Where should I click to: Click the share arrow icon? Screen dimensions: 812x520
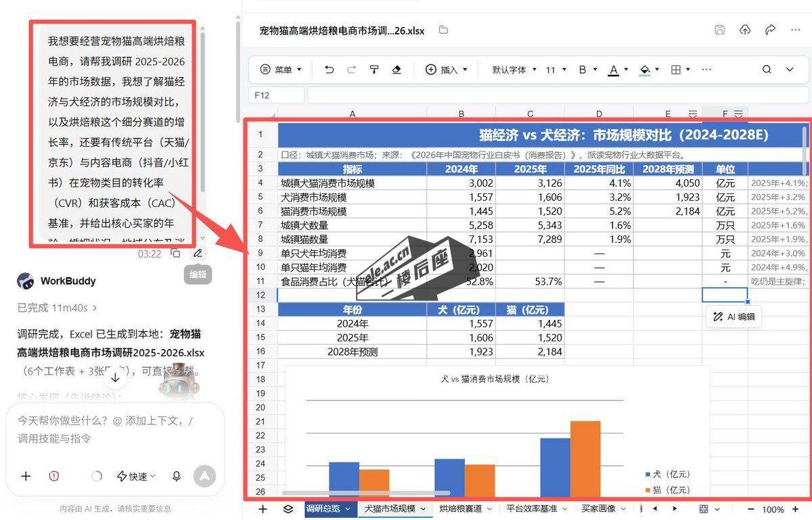770,30
